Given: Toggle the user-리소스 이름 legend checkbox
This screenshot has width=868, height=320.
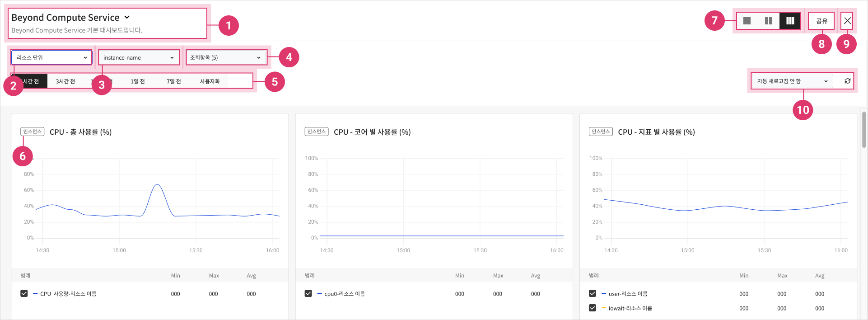Looking at the screenshot, I should click(x=593, y=293).
